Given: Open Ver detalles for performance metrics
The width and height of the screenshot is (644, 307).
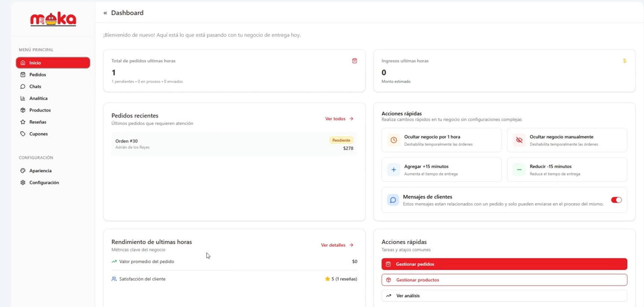Looking at the screenshot, I should 337,245.
